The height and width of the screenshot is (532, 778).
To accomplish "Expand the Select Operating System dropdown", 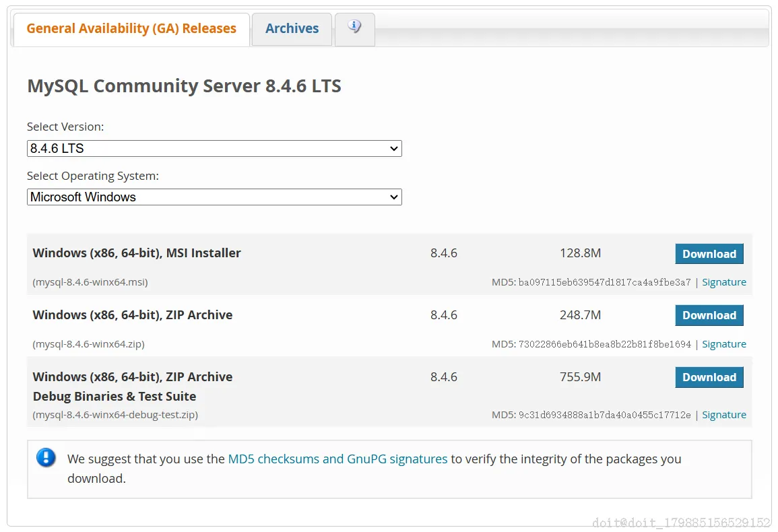I will click(x=214, y=197).
